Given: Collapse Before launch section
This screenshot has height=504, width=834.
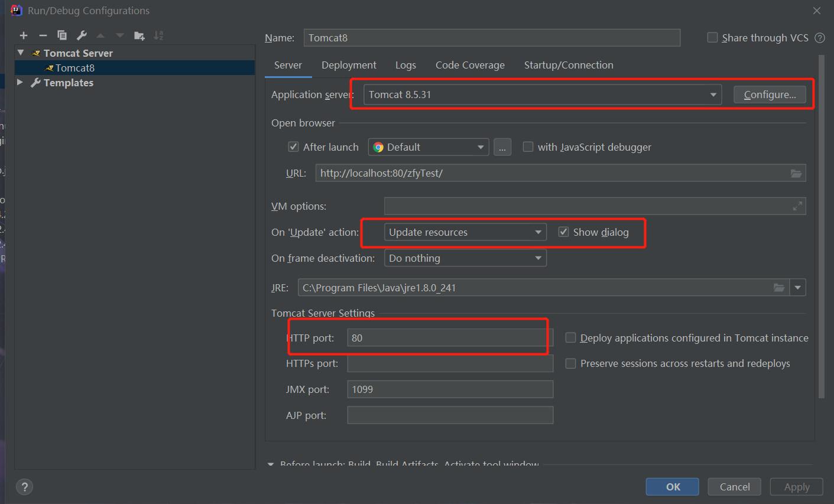Looking at the screenshot, I should (271, 464).
